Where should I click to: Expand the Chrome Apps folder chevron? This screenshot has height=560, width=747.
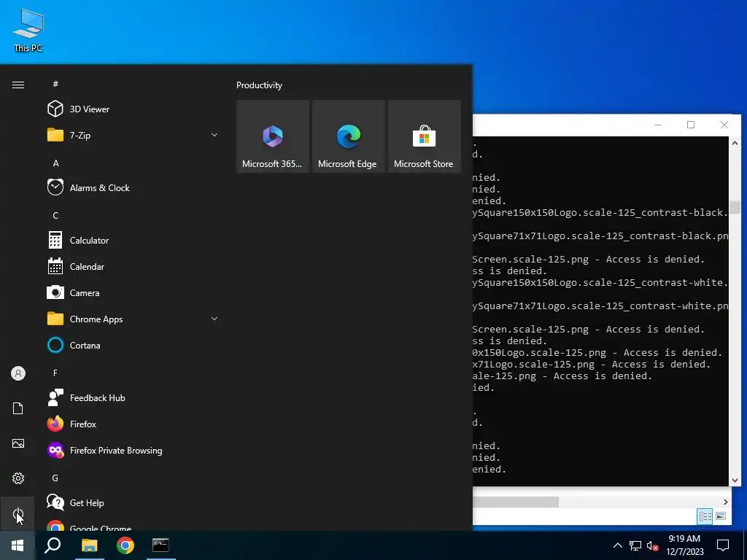click(214, 319)
